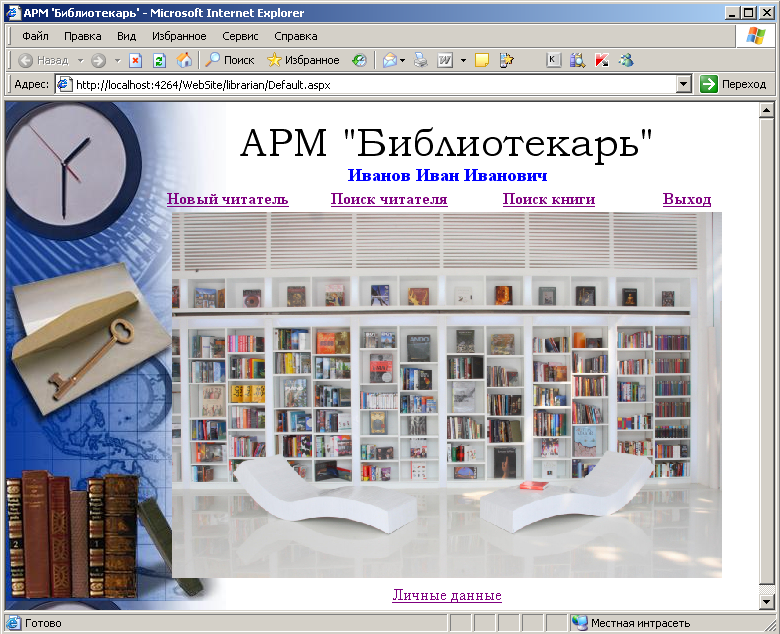Open the Поиск читателя link

(x=389, y=199)
